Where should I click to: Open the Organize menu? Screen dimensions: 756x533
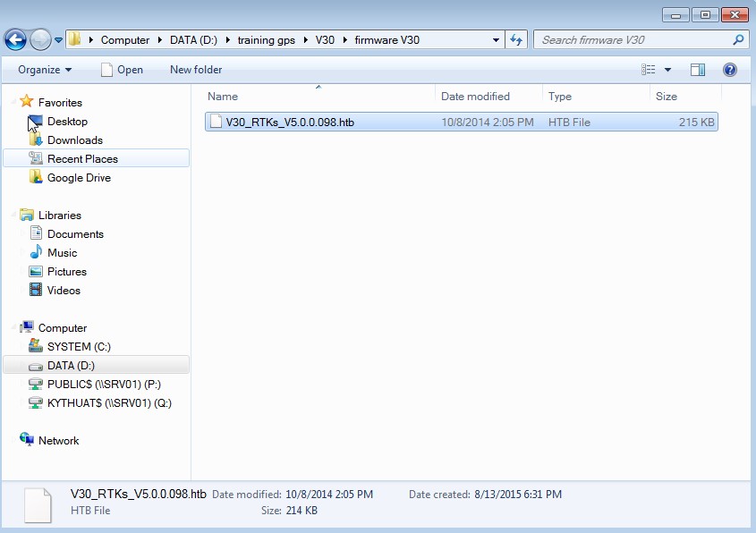pos(45,70)
